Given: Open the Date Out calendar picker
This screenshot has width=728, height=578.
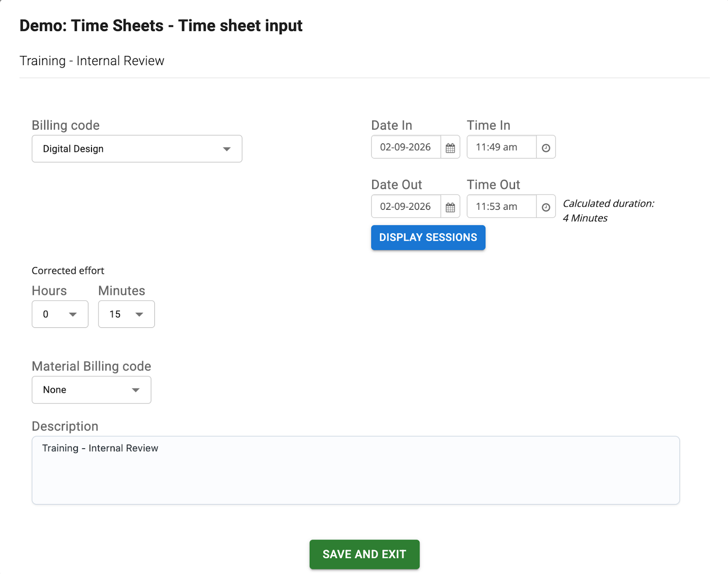Looking at the screenshot, I should point(450,206).
